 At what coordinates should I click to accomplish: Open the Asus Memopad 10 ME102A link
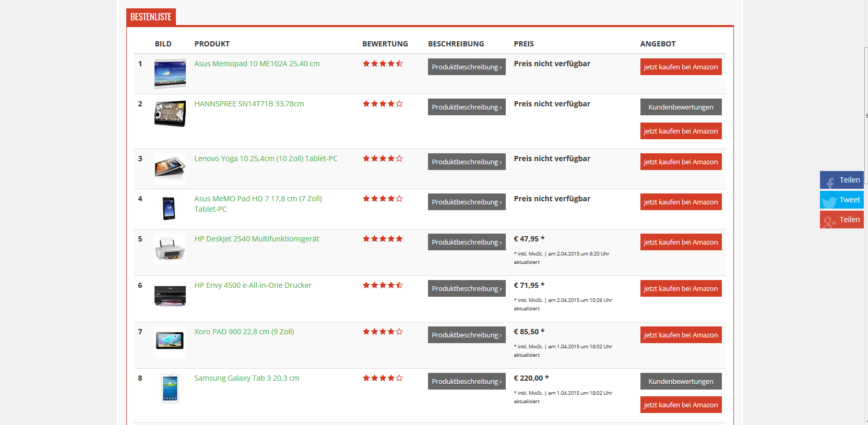point(257,64)
